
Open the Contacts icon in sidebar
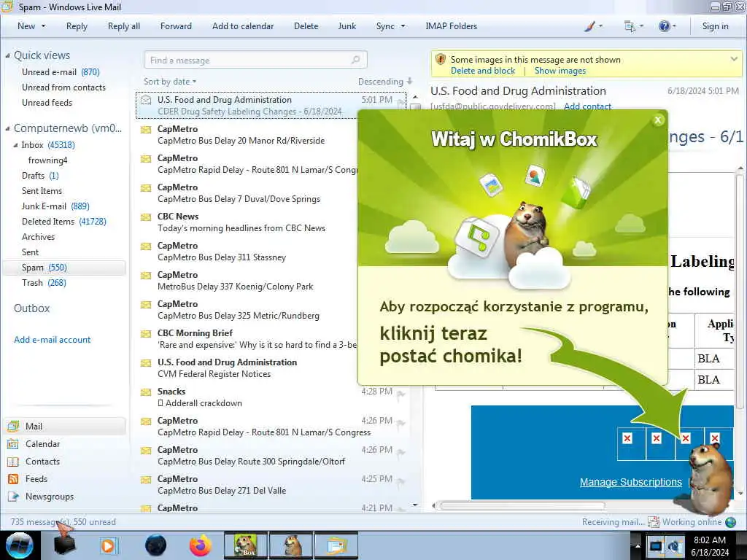[13, 462]
